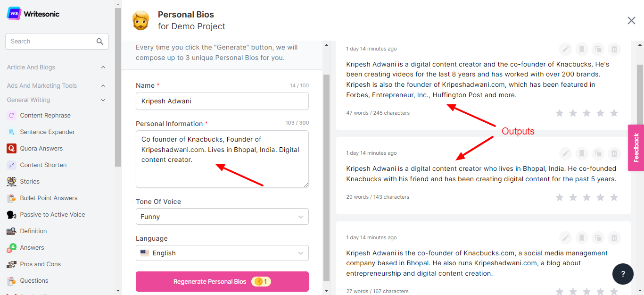Click the Writesonic logo
Viewport: 644px width, 295px height.
pyautogui.click(x=33, y=13)
